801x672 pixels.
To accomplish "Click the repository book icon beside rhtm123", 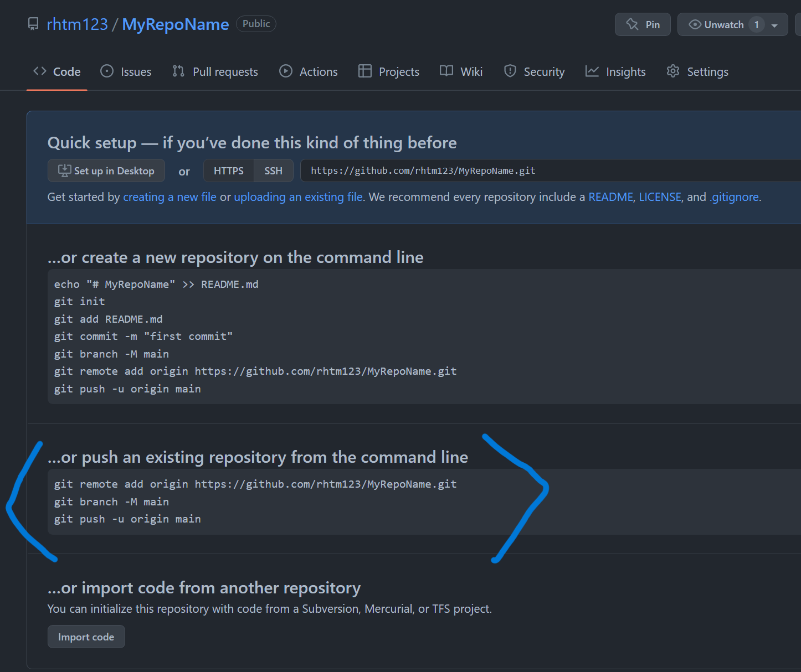I will [x=33, y=24].
